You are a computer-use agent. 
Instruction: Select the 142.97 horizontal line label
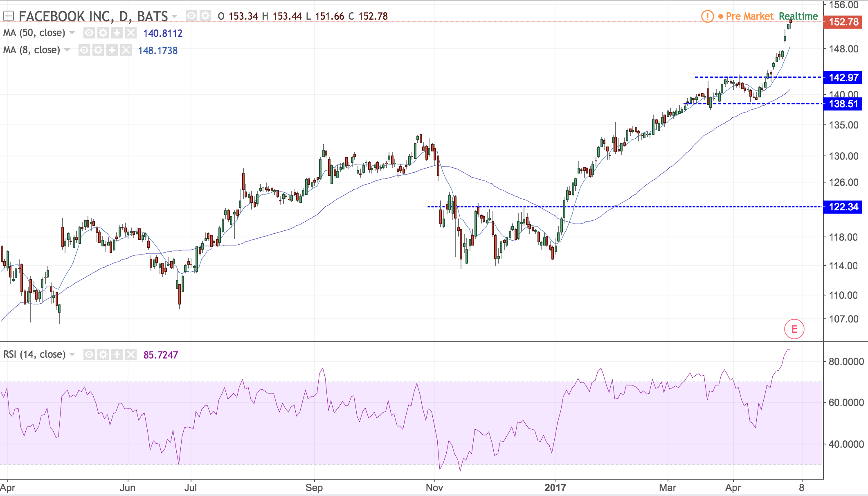tap(843, 77)
